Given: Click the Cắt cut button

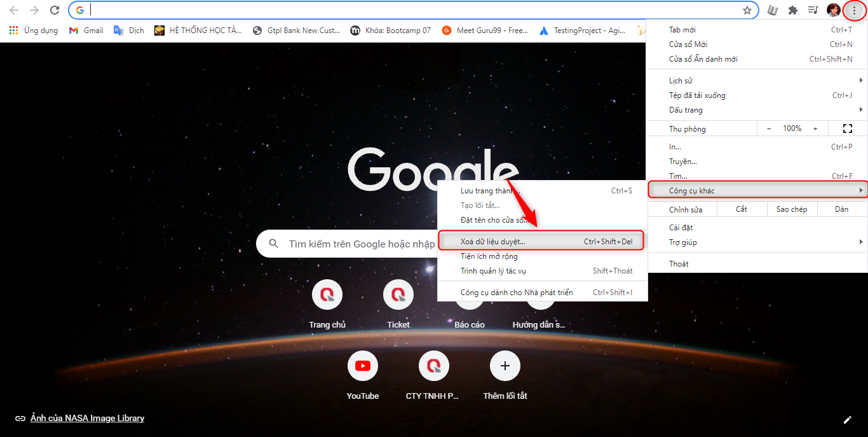Looking at the screenshot, I should (x=742, y=209).
